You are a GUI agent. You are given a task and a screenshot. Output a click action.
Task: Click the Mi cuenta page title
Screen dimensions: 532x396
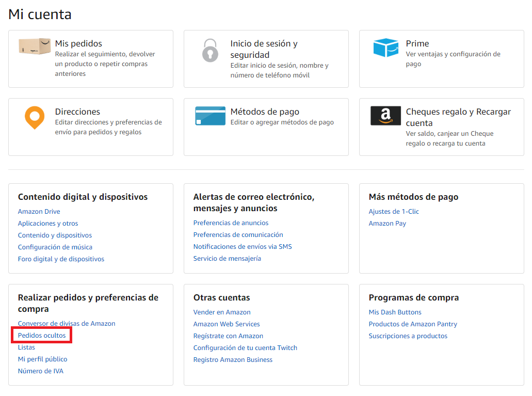pyautogui.click(x=40, y=14)
